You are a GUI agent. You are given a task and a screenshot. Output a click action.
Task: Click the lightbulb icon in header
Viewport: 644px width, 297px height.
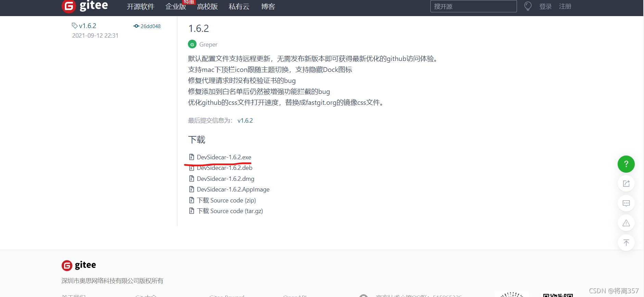528,6
